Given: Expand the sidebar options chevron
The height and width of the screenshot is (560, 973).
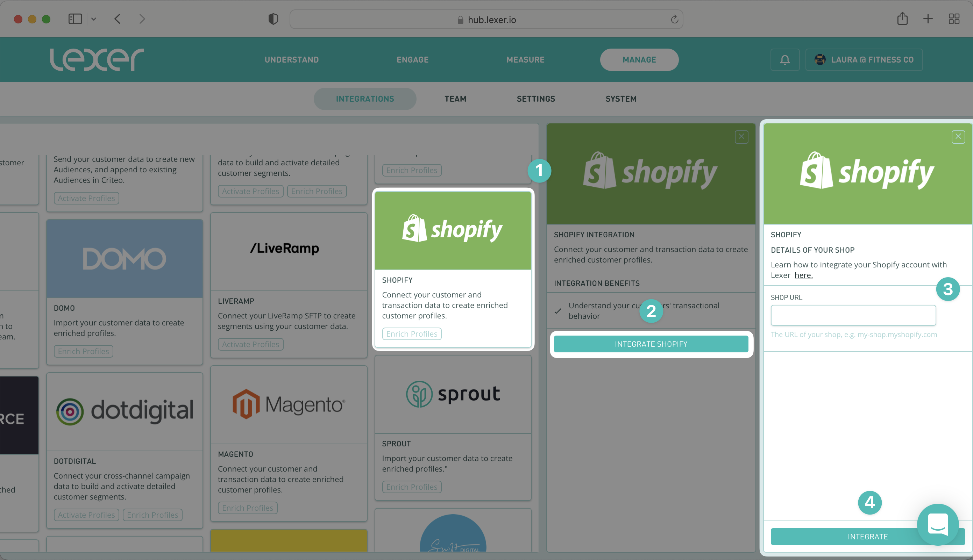Looking at the screenshot, I should tap(93, 19).
